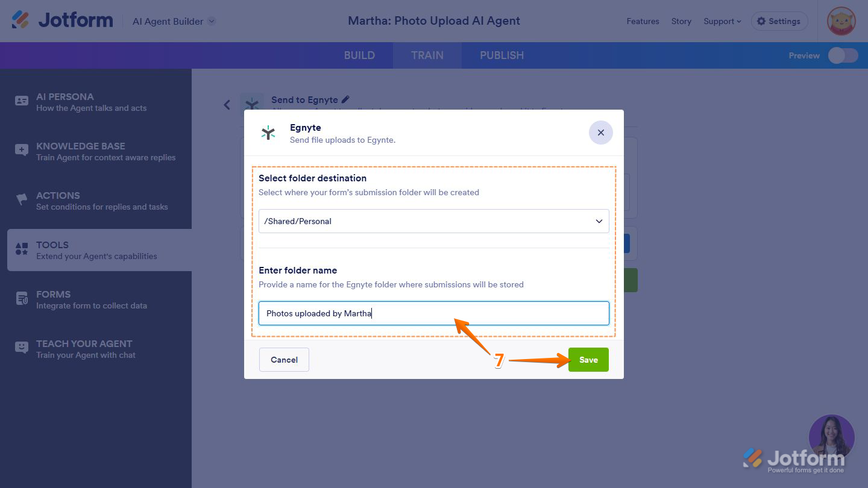
Task: Open the user avatar menu
Action: click(x=841, y=21)
